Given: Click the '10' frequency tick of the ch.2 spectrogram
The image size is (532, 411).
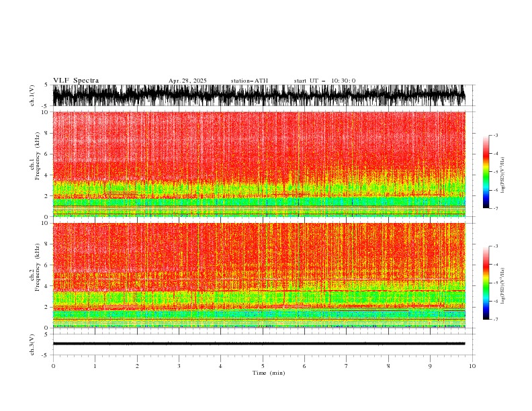Looking at the screenshot, I should (x=45, y=223).
